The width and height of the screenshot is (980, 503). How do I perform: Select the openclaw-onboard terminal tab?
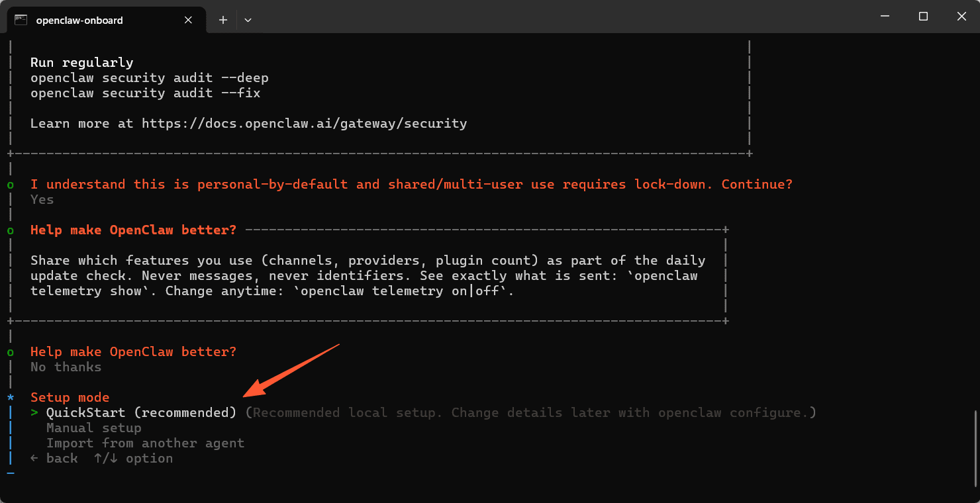tap(105, 20)
